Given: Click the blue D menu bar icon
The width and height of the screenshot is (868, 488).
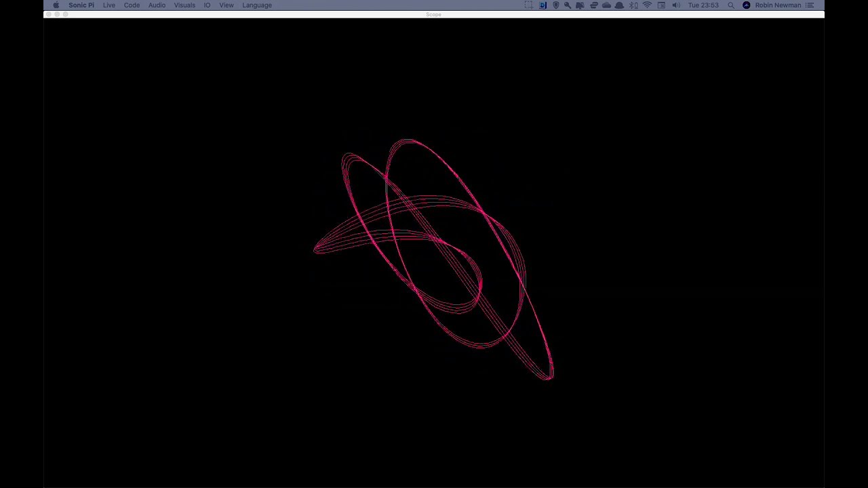Looking at the screenshot, I should [x=542, y=5].
